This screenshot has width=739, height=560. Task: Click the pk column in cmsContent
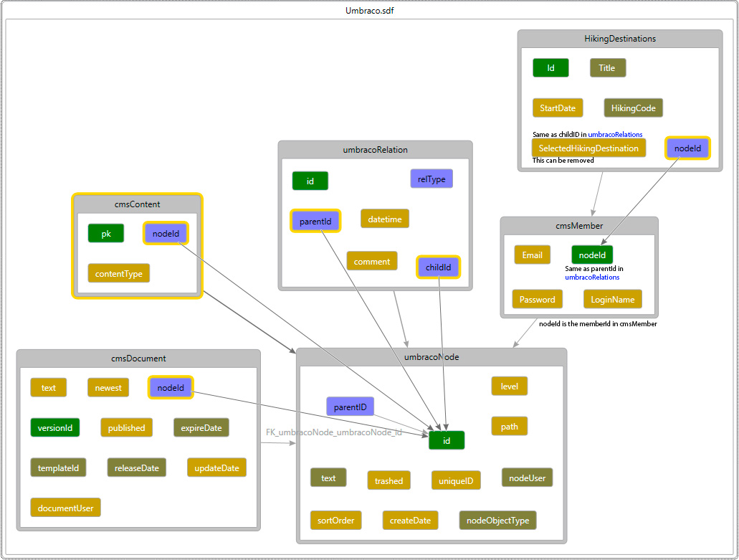(106, 234)
